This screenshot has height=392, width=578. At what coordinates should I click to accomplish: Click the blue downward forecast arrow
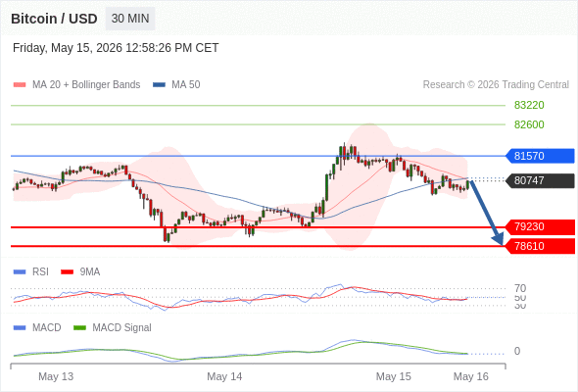487,213
